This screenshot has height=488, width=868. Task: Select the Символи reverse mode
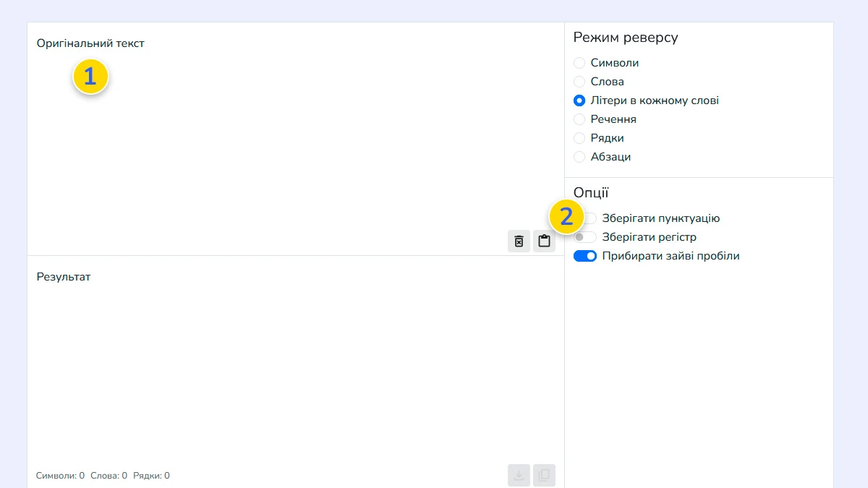579,63
